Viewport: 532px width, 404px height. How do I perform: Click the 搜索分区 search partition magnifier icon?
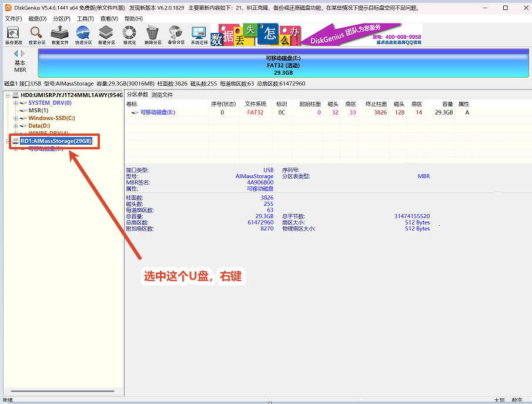(x=36, y=35)
